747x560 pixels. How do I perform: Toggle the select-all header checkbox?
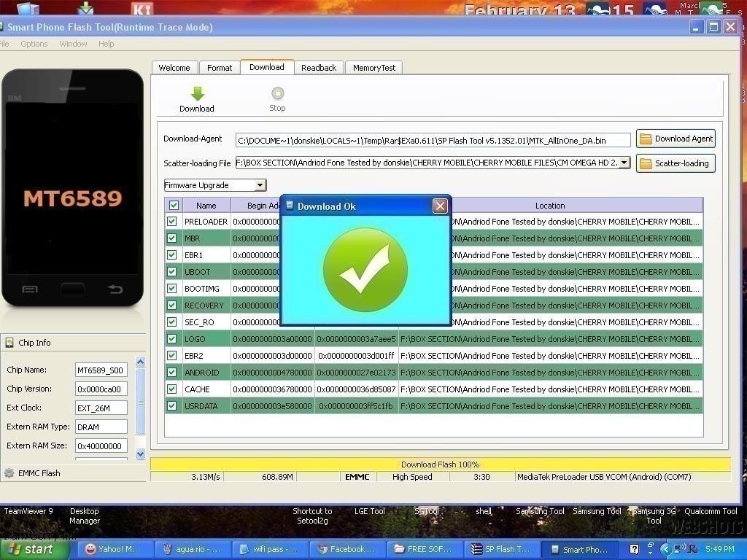[174, 205]
